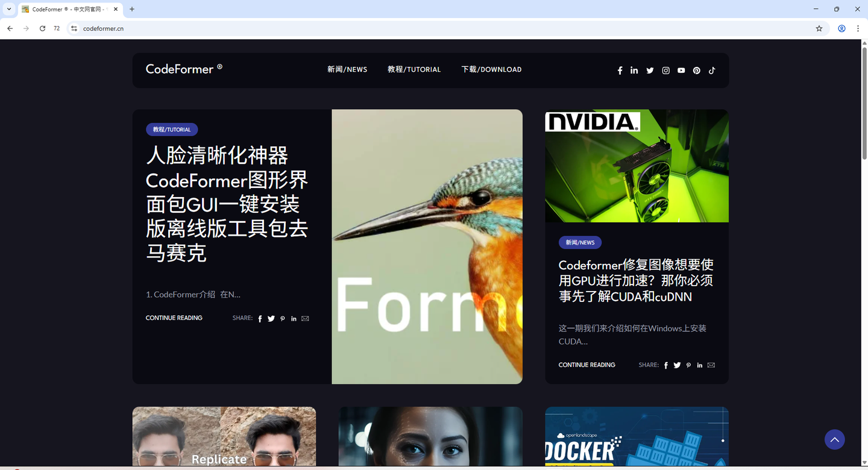The image size is (868, 470).
Task: Click the excerpt "1. CodeFormer介绍 在N..."
Action: tap(193, 295)
